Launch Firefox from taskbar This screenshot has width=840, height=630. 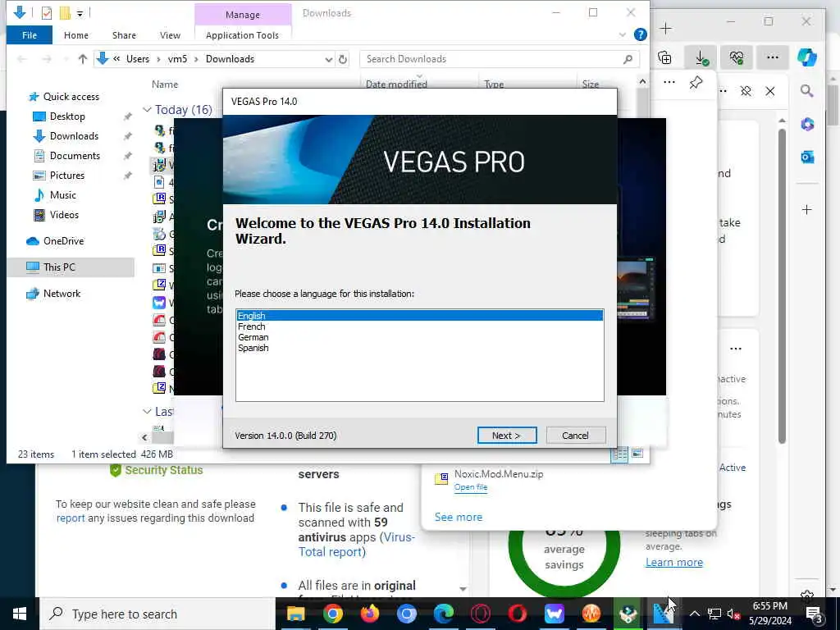click(x=370, y=614)
